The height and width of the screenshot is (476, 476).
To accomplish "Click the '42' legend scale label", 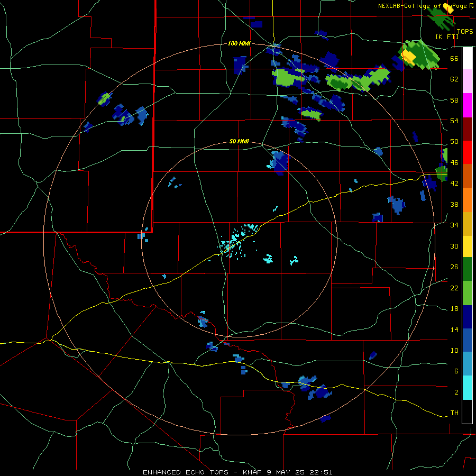I will tap(454, 184).
